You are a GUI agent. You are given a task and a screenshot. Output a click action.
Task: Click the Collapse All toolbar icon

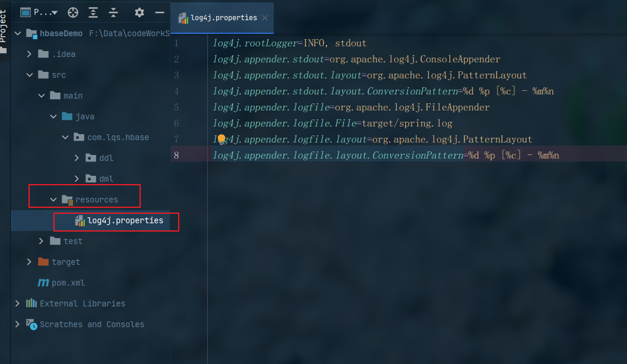[x=113, y=12]
